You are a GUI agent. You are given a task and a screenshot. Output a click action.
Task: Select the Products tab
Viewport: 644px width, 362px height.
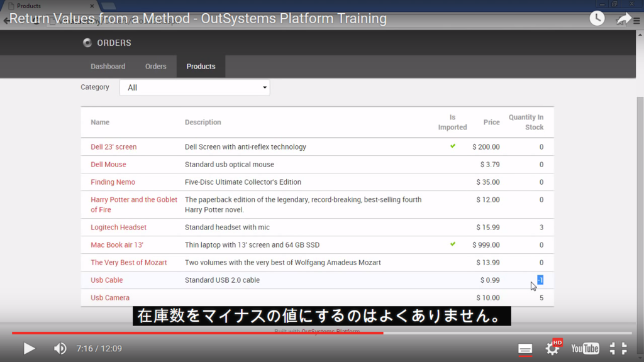[201, 67]
